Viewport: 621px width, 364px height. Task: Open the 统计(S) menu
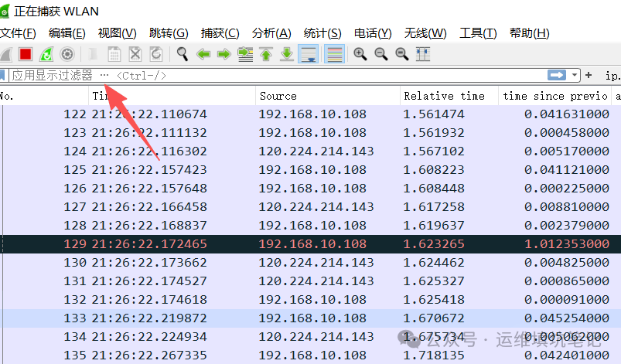point(322,33)
